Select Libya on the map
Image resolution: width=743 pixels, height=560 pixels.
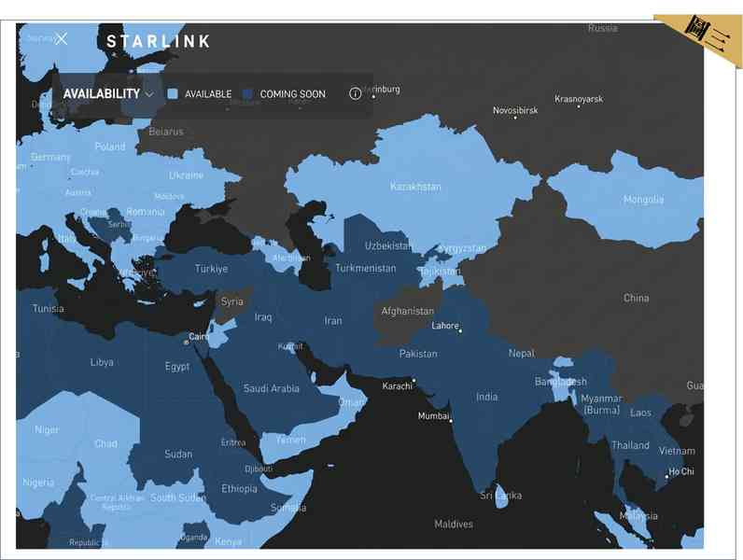(102, 362)
